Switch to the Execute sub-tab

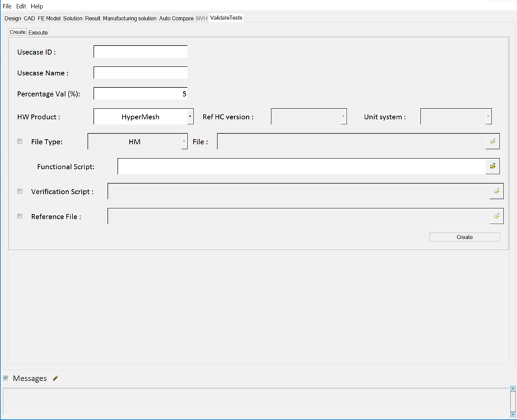38,33
